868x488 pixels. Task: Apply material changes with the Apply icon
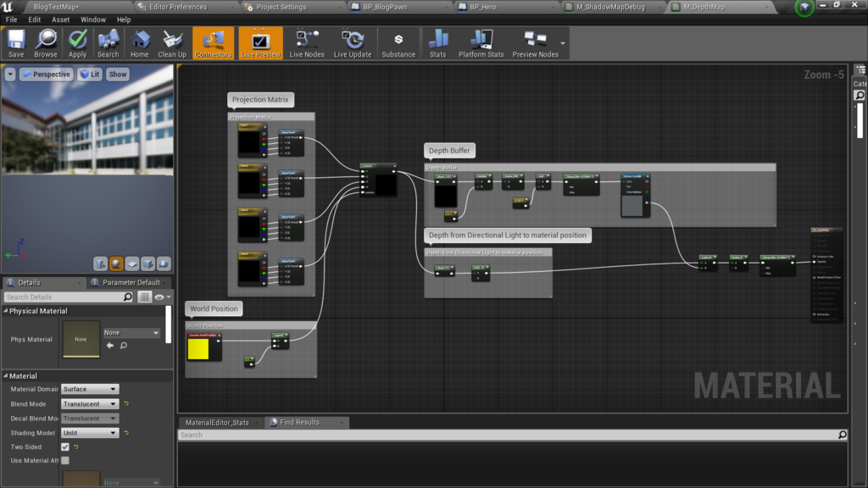[77, 43]
